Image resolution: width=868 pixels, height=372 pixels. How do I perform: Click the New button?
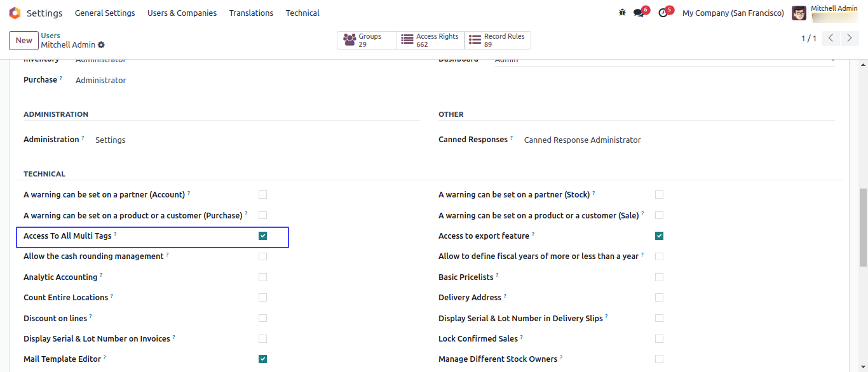click(24, 40)
